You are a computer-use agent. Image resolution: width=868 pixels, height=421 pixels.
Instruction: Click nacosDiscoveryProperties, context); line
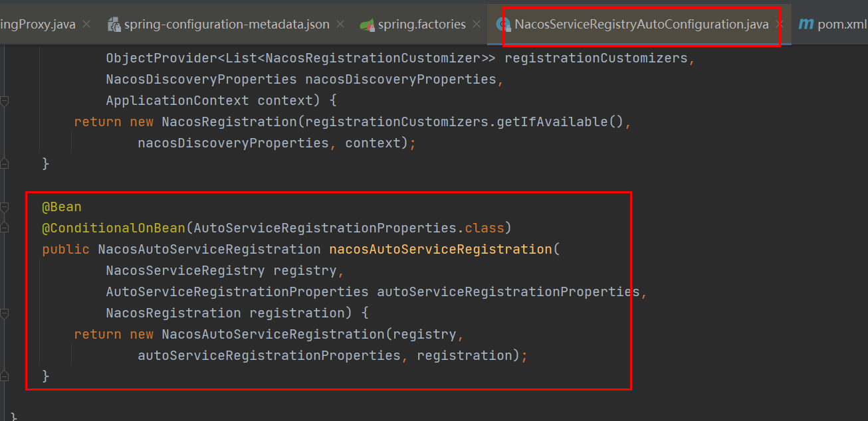277,143
